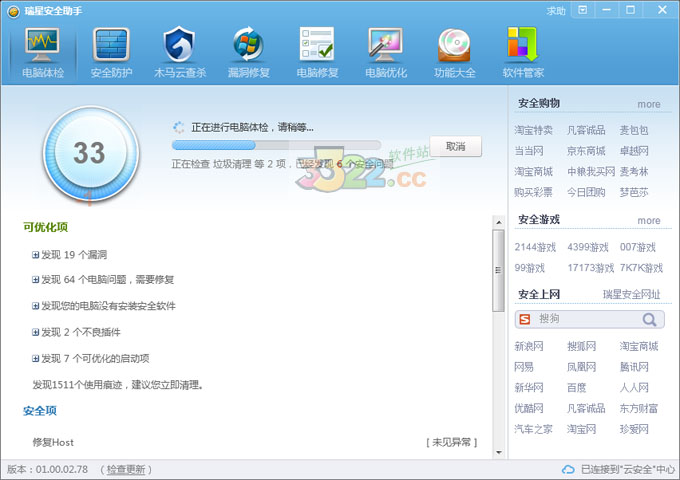
Task: Click 检查更新 link in status bar
Action: (126, 470)
